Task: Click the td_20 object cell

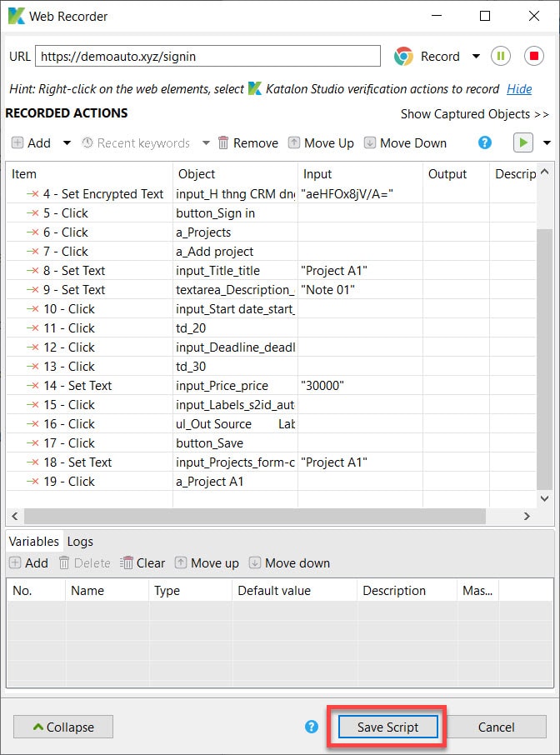Action: [x=235, y=328]
